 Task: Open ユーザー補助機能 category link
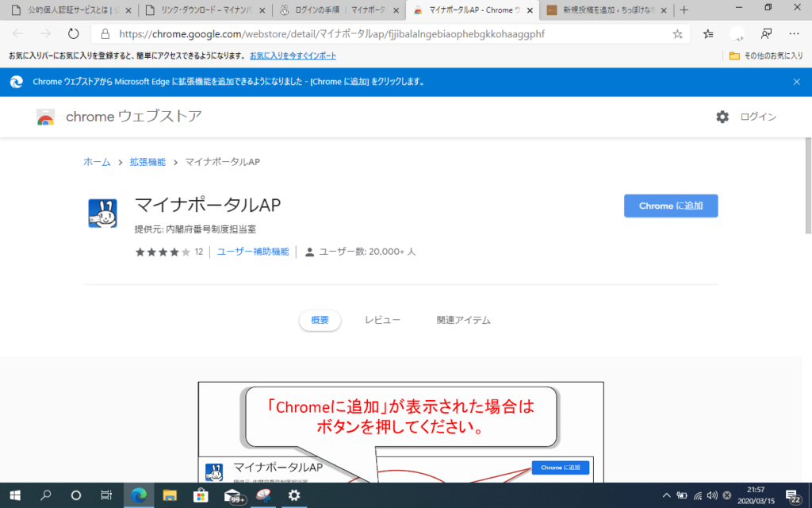pos(253,252)
